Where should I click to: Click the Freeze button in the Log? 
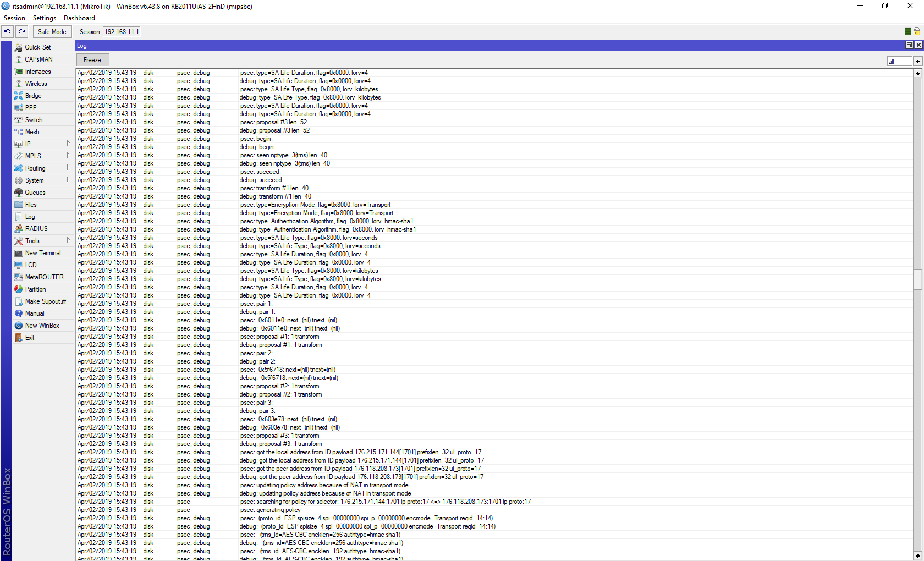click(92, 60)
